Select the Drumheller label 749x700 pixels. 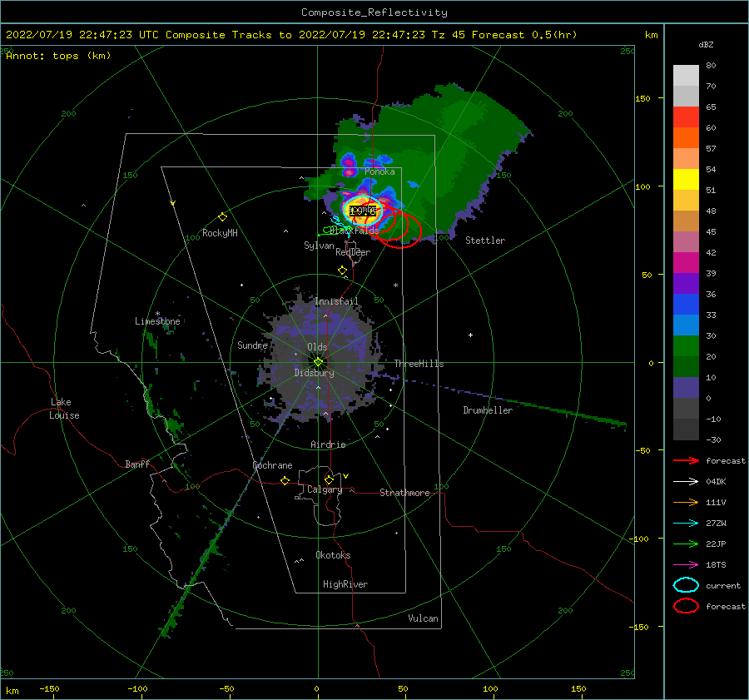(488, 410)
